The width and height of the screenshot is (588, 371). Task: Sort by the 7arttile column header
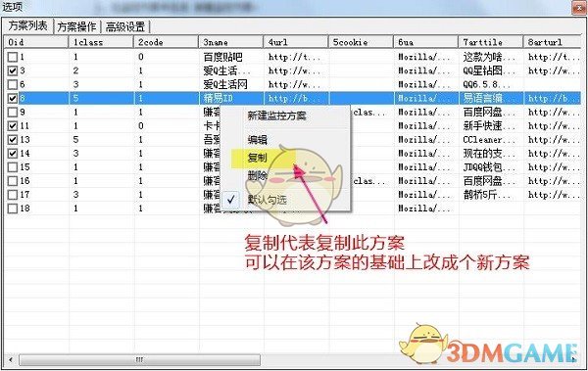491,42
